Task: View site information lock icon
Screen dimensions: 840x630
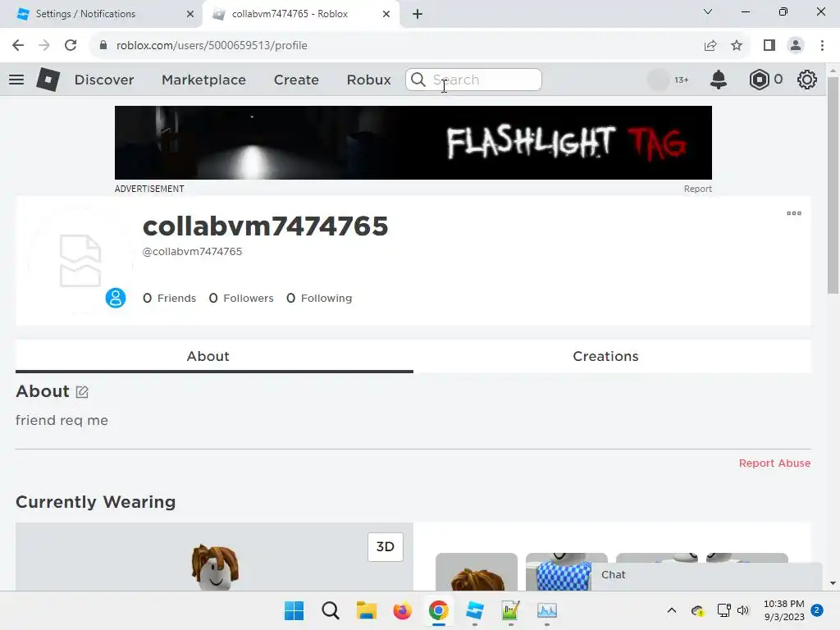Action: click(103, 46)
